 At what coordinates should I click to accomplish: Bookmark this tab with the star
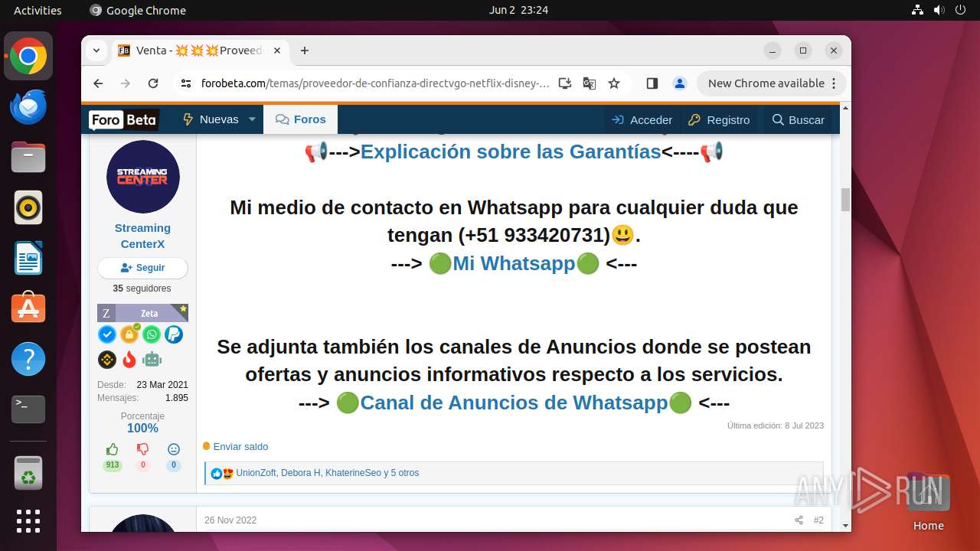click(x=614, y=83)
